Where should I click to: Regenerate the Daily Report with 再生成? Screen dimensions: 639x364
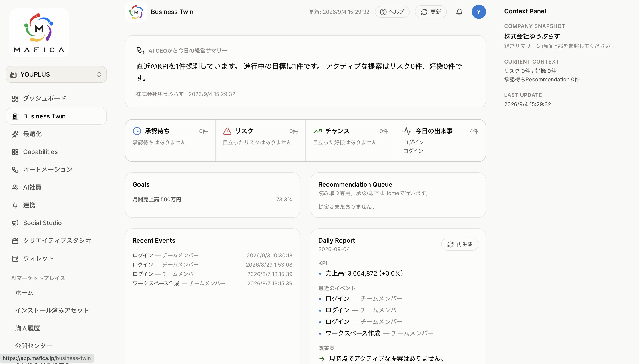460,244
